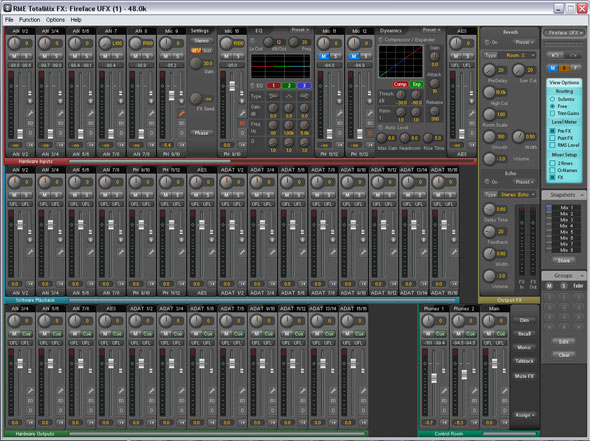The width and height of the screenshot is (590, 441).
Task: Select Free routing option
Action: [552, 106]
